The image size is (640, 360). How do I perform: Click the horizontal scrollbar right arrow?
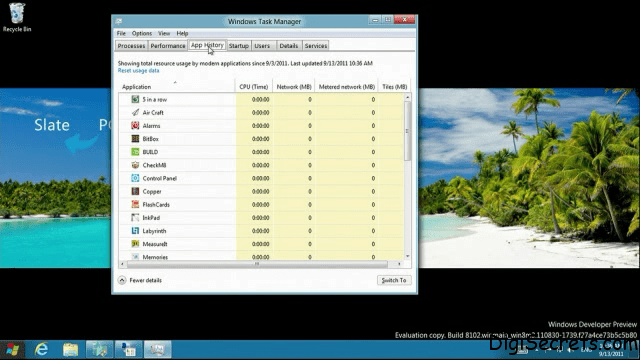tap(400, 264)
